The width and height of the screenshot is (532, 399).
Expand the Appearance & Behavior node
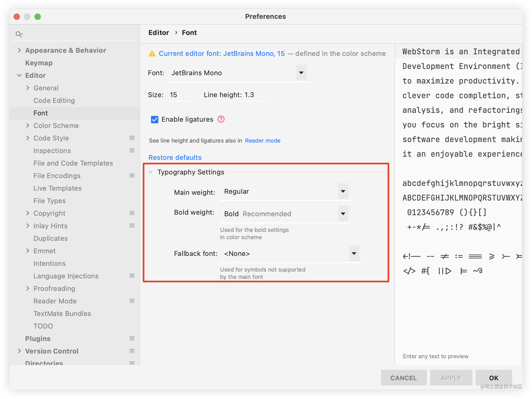(x=19, y=50)
